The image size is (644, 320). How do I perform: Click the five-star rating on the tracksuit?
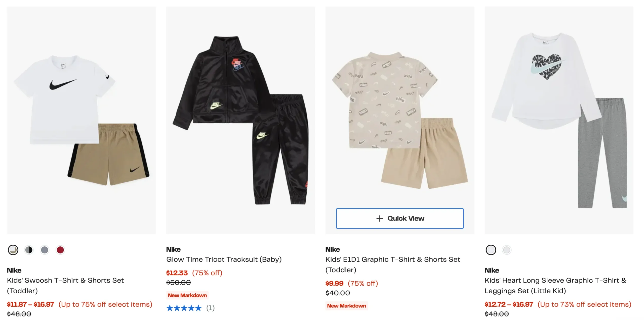184,308
